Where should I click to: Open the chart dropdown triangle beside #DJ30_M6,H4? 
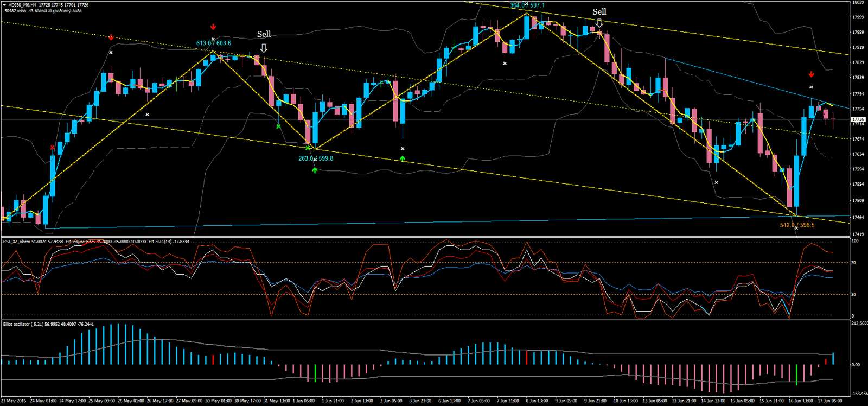[x=4, y=5]
